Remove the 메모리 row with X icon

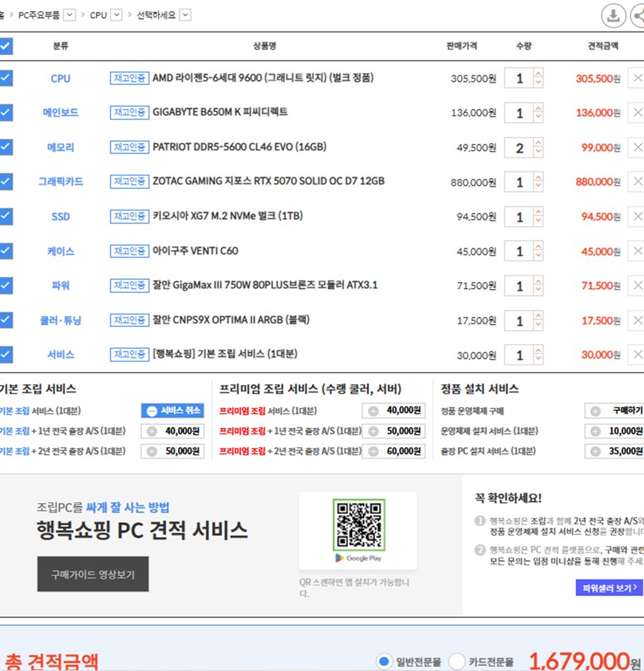click(637, 147)
